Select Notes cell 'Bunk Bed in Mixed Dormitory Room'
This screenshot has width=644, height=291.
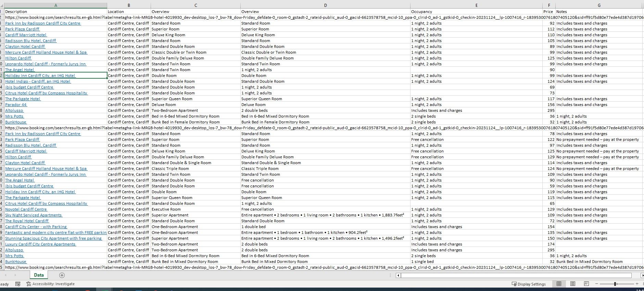[x=599, y=262]
